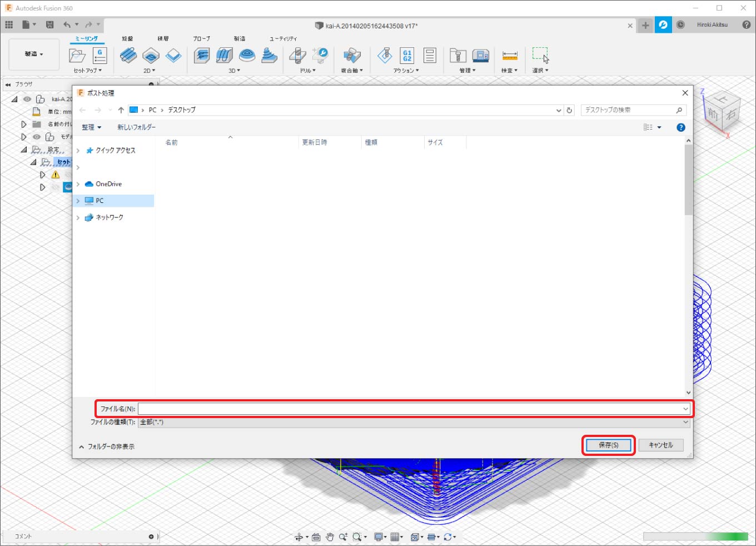Hide folders using フォルダーの非表示 toggle
The width and height of the screenshot is (756, 546).
[107, 446]
